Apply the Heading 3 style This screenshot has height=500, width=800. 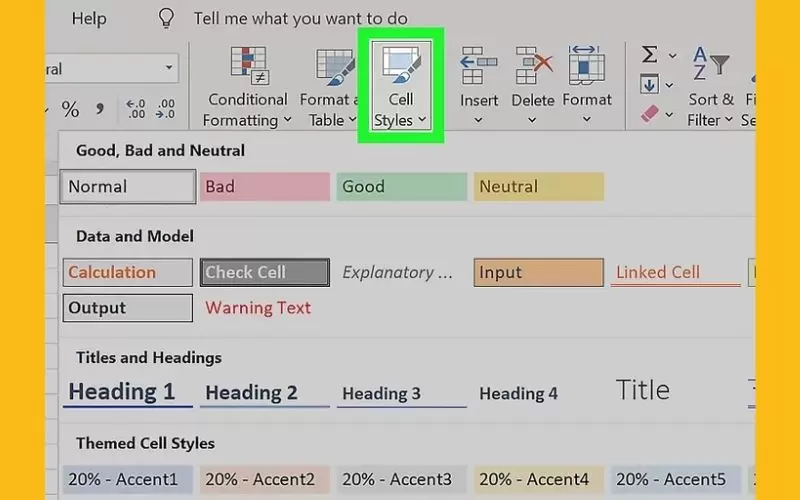tap(402, 392)
